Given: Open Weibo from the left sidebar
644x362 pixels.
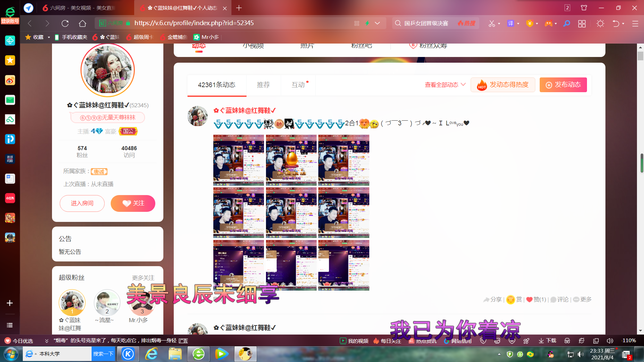Looking at the screenshot, I should pos(10,80).
